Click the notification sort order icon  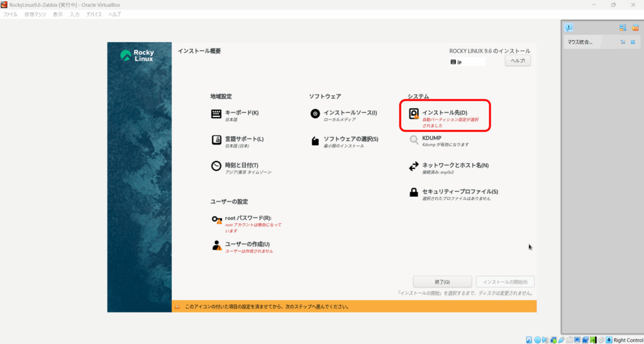tap(623, 28)
